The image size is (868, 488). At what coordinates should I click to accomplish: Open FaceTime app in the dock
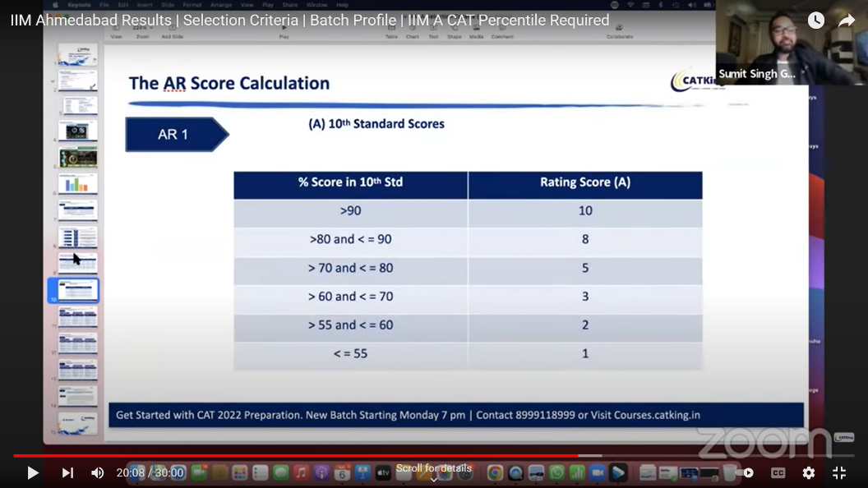click(x=199, y=472)
